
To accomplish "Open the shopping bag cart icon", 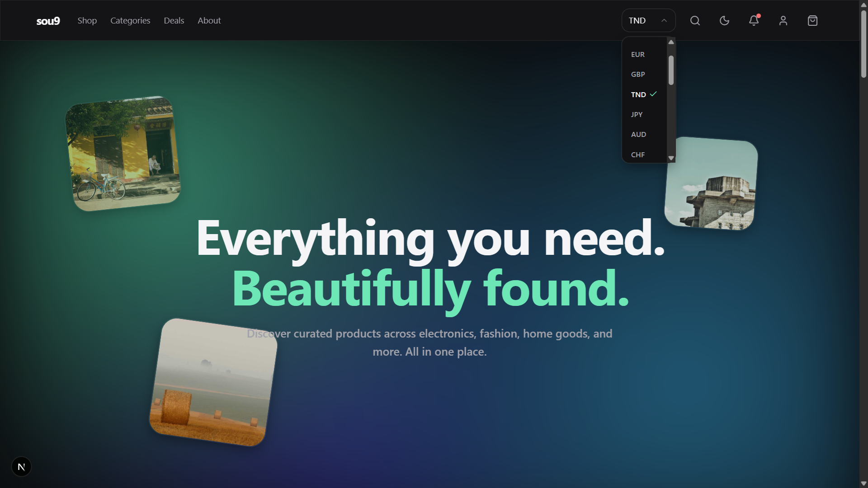I will tap(812, 21).
